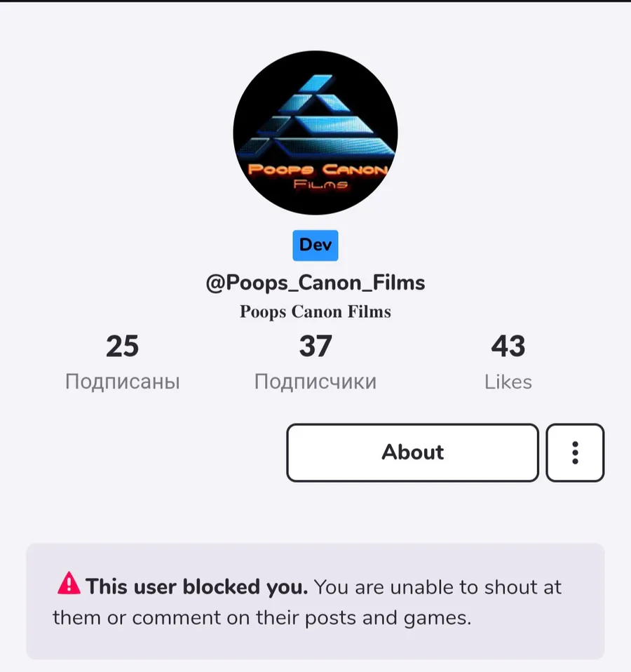Click the blue Dev badge
Viewport: 631px width, 672px height.
coord(315,245)
